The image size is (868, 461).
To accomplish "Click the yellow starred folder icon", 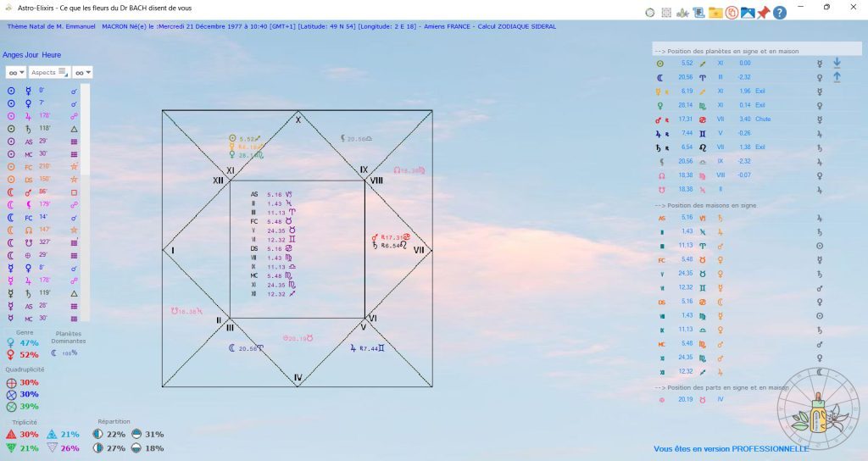I will [715, 13].
